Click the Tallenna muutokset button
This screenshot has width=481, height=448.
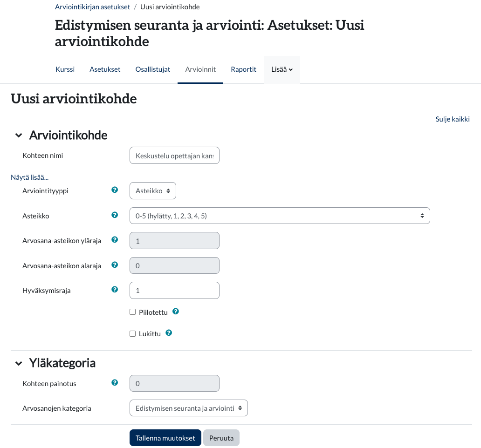pyautogui.click(x=165, y=438)
